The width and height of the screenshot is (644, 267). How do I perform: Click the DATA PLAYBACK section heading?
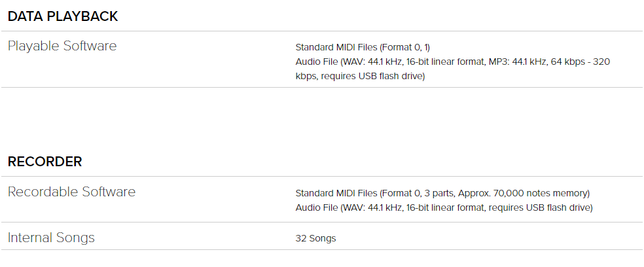[x=63, y=16]
